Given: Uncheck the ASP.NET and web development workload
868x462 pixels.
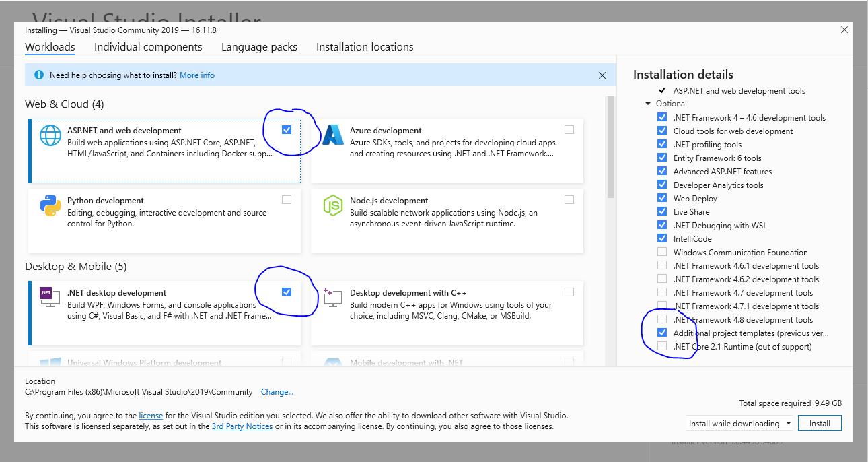Looking at the screenshot, I should (x=287, y=130).
